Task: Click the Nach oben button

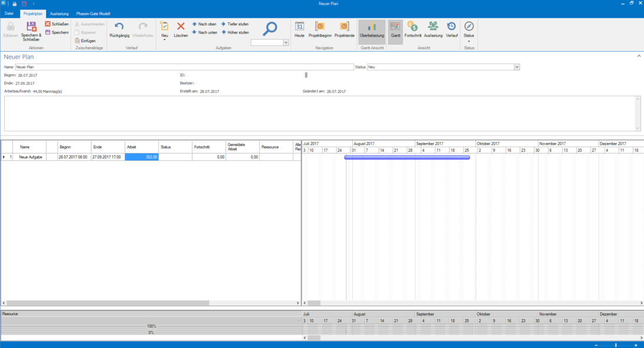Action: coord(204,24)
